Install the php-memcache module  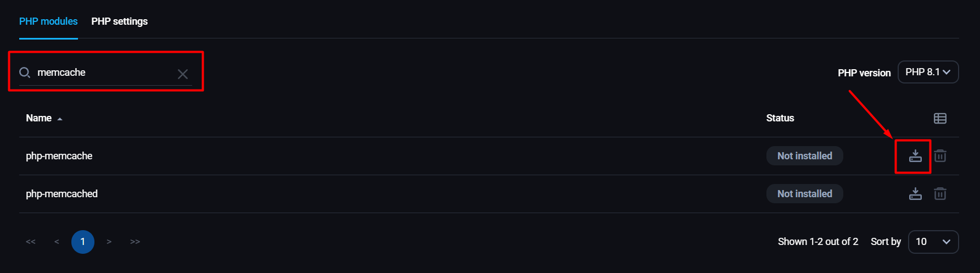(915, 156)
